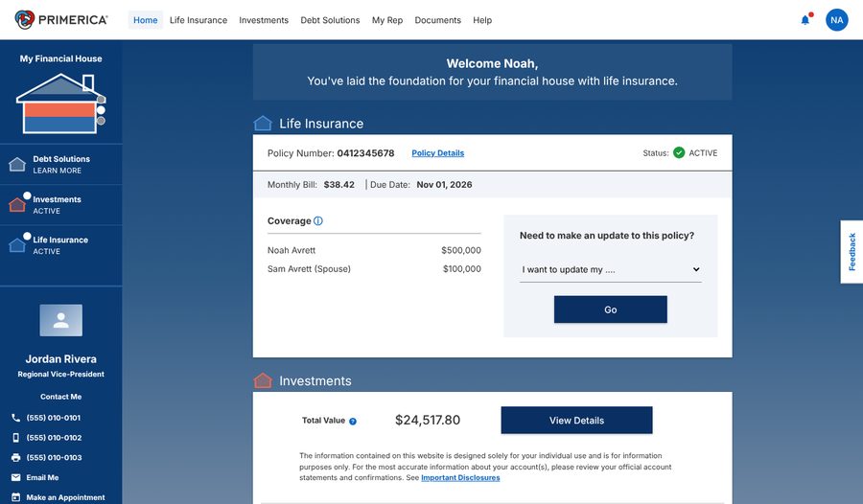863x504 pixels.
Task: Click the blue house icon beside Life Insurance heading
Action: coord(263,124)
